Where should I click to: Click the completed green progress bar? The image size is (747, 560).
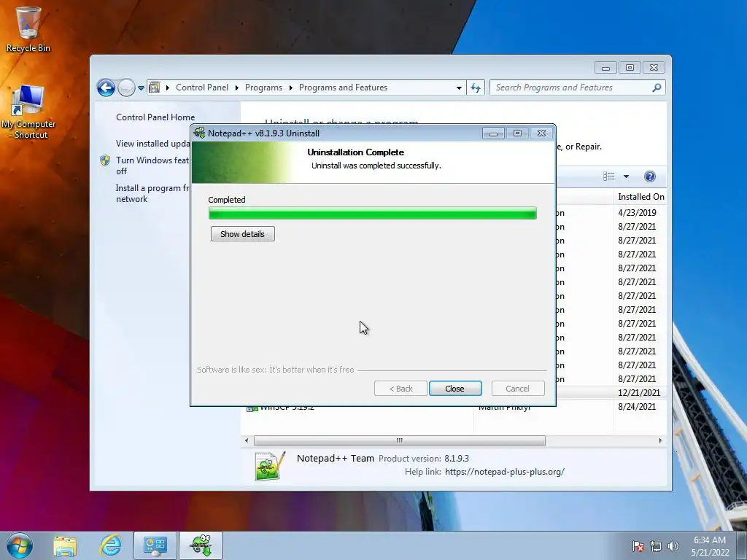[x=373, y=214]
